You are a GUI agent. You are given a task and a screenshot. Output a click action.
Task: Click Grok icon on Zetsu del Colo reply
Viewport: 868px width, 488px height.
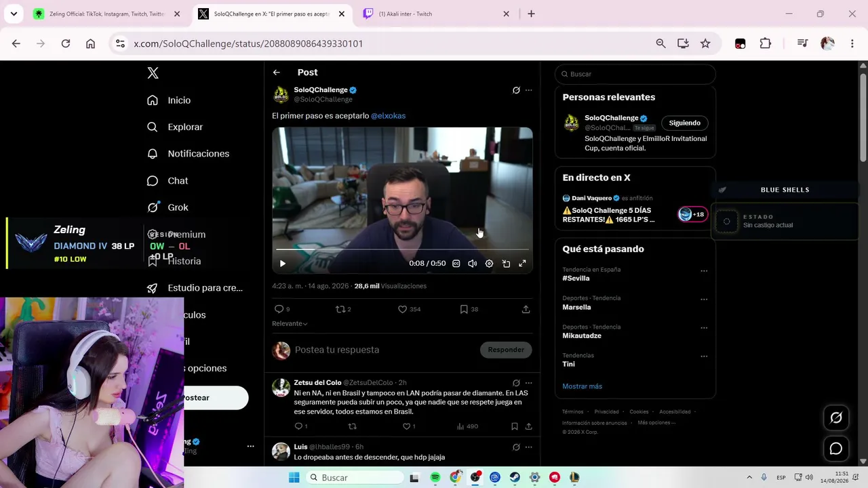click(516, 383)
